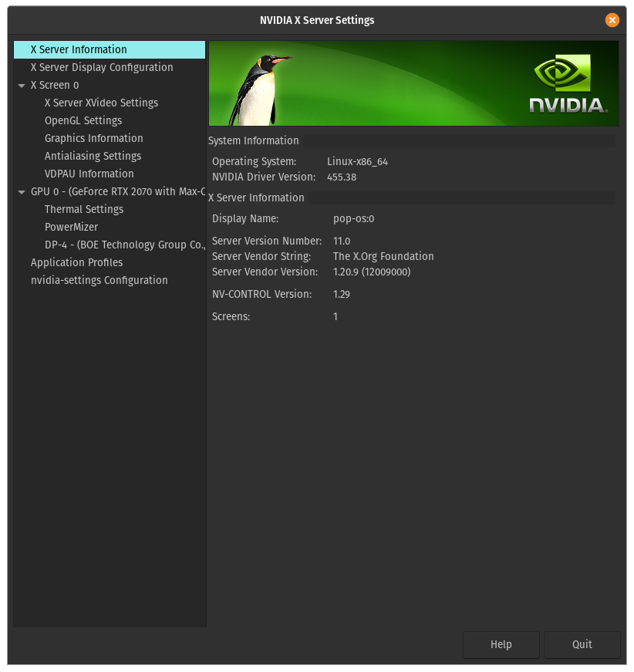
Task: Click the NV-CONTROL version value 1.29
Action: click(342, 295)
